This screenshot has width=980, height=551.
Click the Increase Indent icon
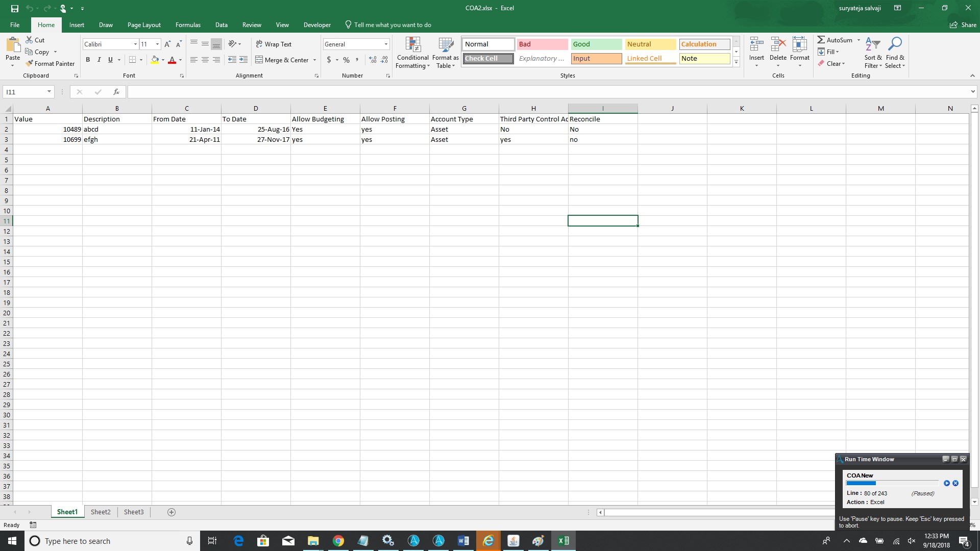coord(243,60)
